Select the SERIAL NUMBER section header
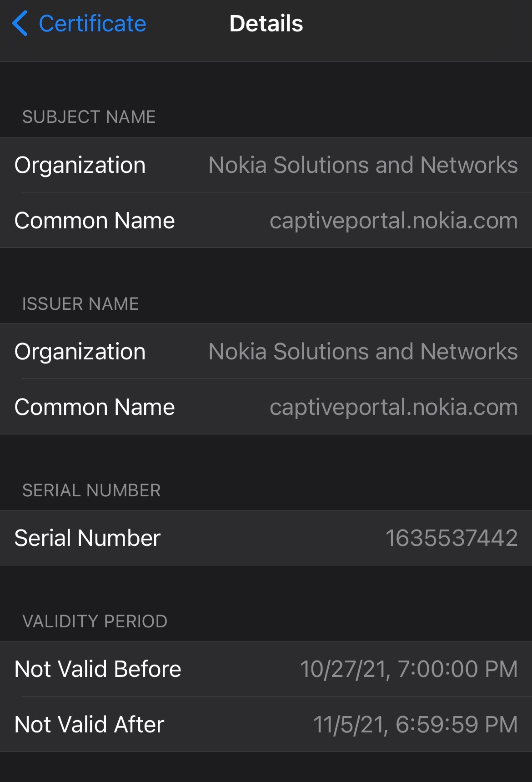This screenshot has height=782, width=532. (x=91, y=490)
